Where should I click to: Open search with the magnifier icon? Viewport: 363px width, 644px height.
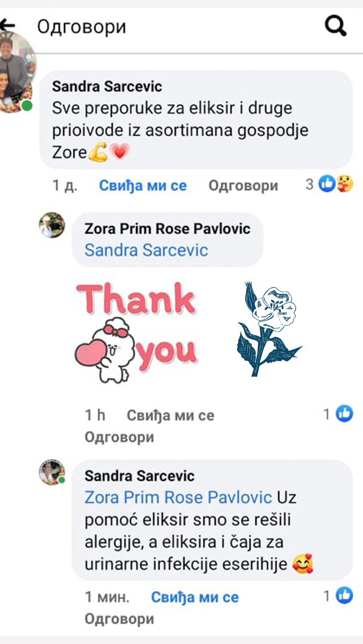tap(336, 26)
